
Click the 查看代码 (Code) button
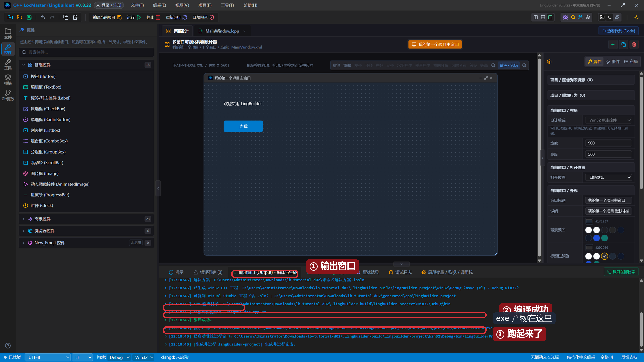(619, 31)
